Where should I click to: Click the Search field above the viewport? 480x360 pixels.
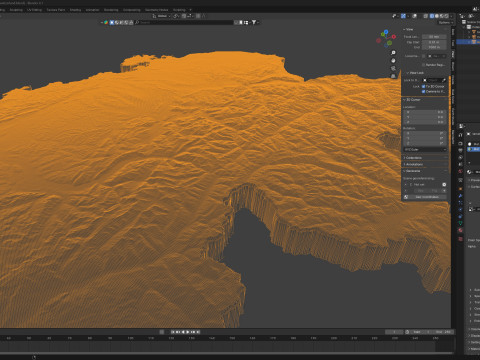[184, 22]
